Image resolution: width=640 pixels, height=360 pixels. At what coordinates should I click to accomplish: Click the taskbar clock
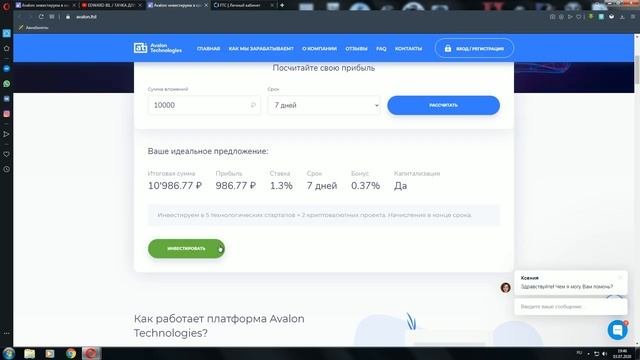tap(622, 353)
